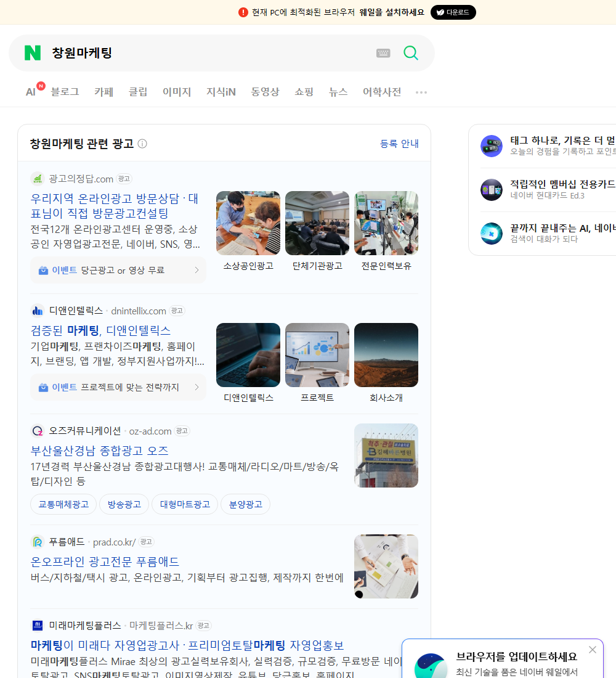
Task: Open the 태그 하나로, 기록은 더 promo
Action: 548,145
